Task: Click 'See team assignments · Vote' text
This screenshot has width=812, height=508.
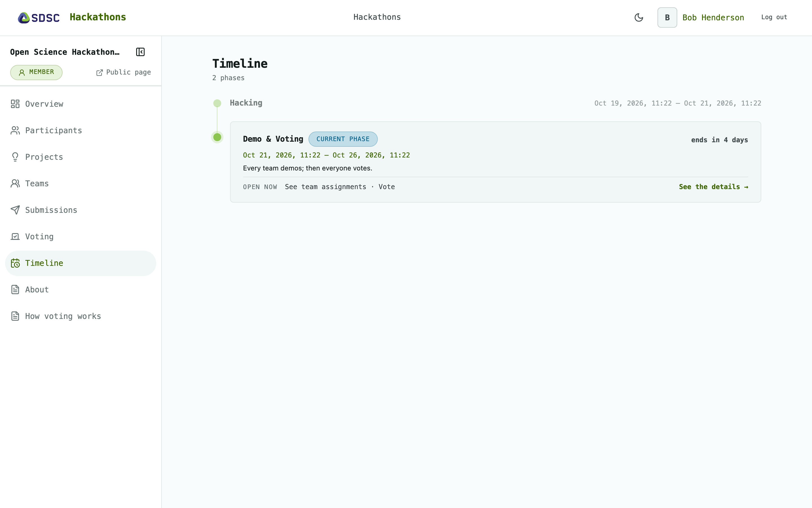Action: [339, 187]
